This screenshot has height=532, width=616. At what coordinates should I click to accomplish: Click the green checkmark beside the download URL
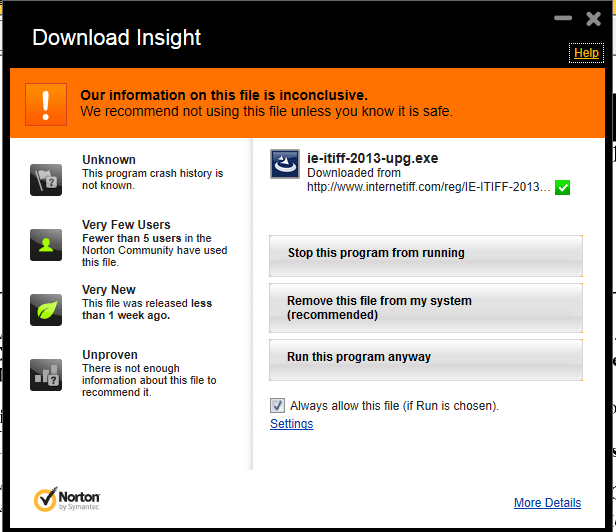click(562, 187)
